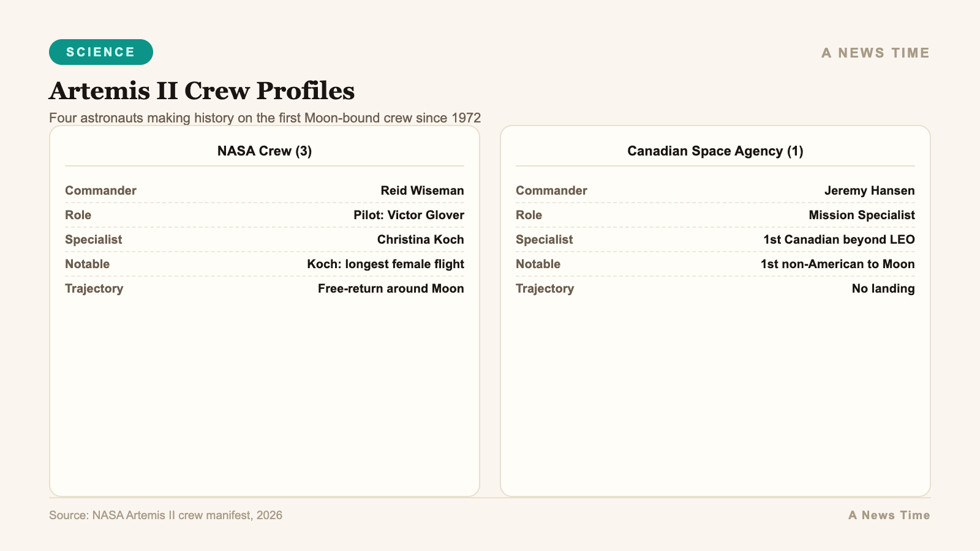This screenshot has height=551, width=980.
Task: Select the value 'Reid Wiseman'
Action: [x=422, y=190]
